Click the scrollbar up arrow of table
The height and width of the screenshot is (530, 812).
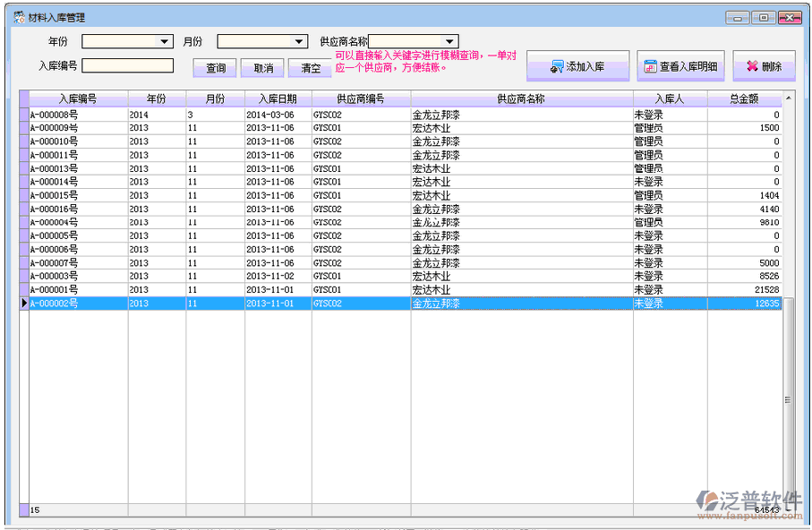pos(788,98)
